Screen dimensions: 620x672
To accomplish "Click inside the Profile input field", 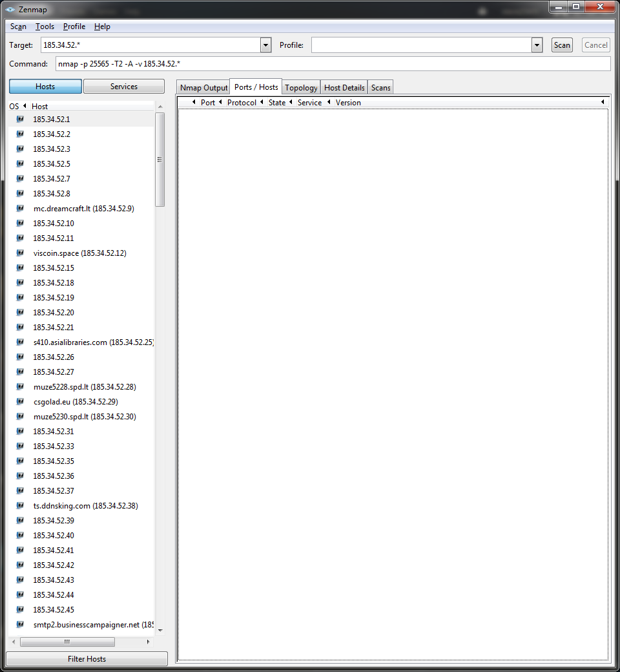I will [x=422, y=45].
